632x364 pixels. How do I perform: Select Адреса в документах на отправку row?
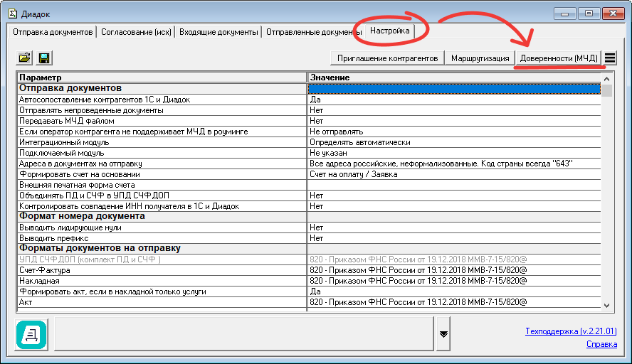coord(309,164)
